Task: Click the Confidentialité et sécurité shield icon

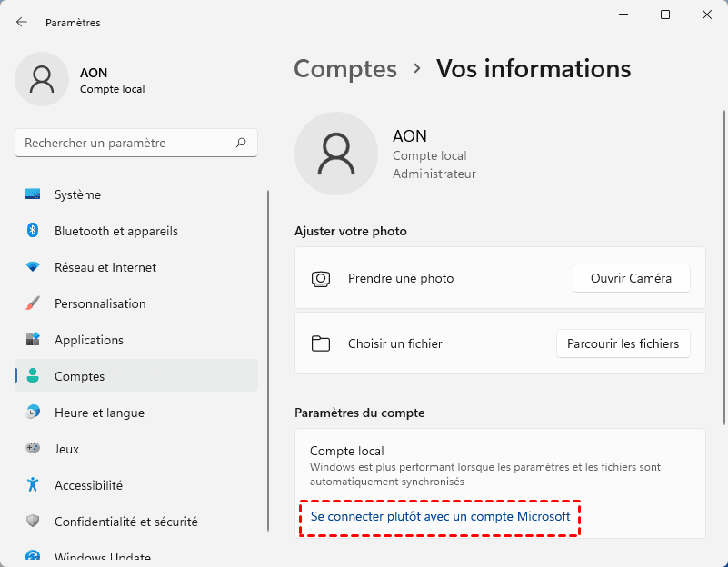Action: pos(33,522)
